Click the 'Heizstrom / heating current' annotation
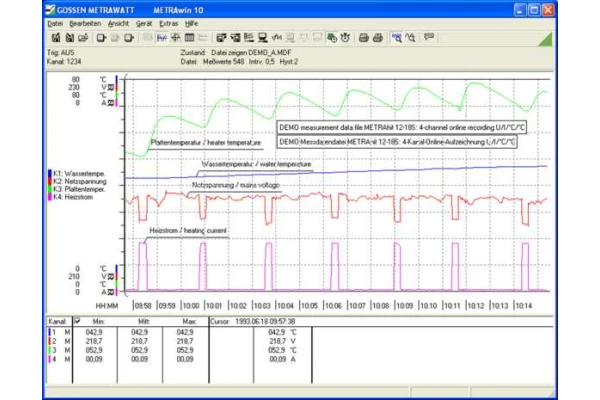Screen dimensions: 600x400 pos(188,231)
